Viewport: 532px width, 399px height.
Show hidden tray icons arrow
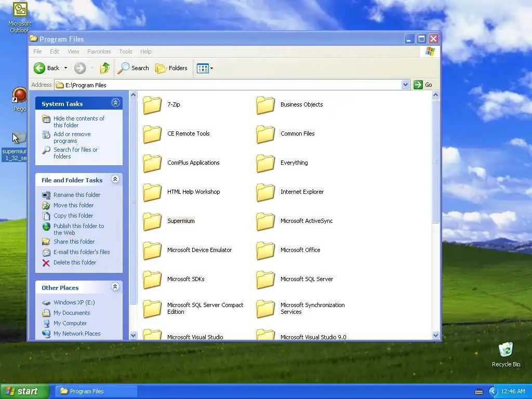coord(493,392)
